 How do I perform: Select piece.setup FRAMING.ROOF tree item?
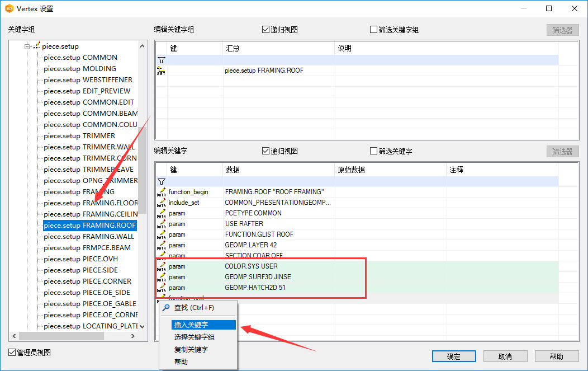(89, 226)
